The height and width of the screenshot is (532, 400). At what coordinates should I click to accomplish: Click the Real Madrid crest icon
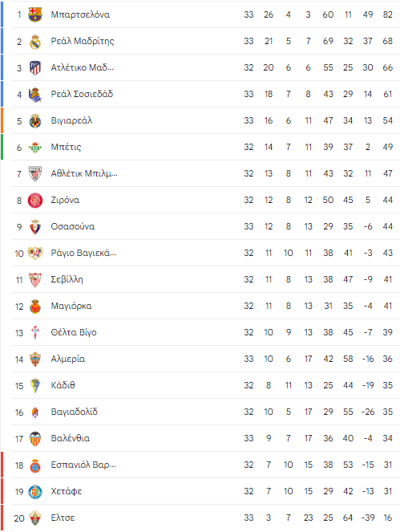[x=35, y=42]
